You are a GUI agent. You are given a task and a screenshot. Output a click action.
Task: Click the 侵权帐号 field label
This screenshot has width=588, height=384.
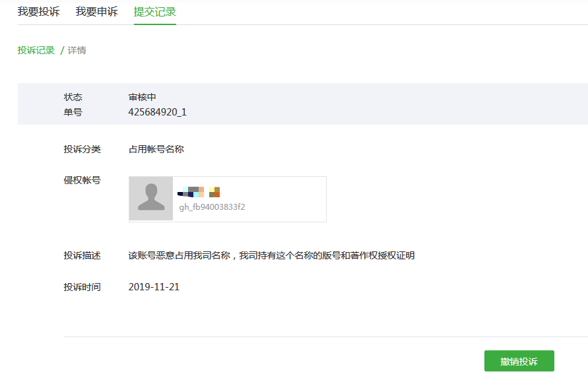coord(82,180)
